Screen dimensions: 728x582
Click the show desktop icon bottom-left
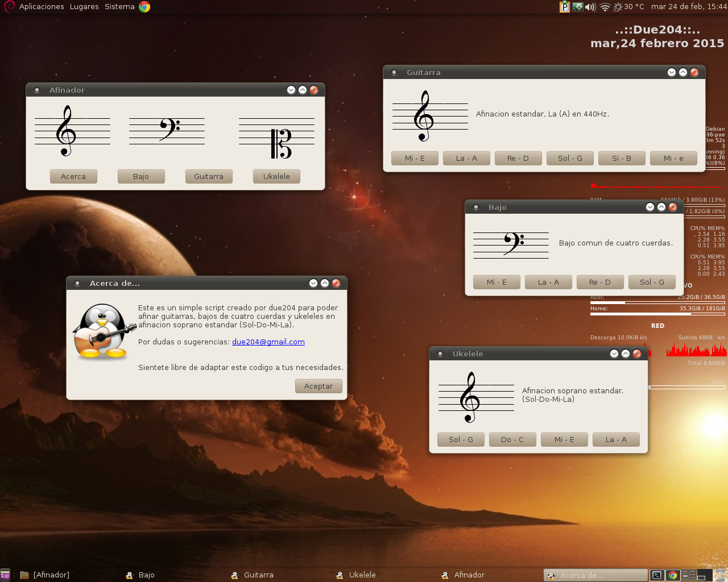[5, 575]
